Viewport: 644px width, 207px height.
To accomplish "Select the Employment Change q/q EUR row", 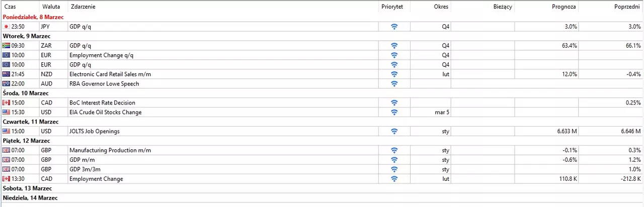I will (x=322, y=55).
